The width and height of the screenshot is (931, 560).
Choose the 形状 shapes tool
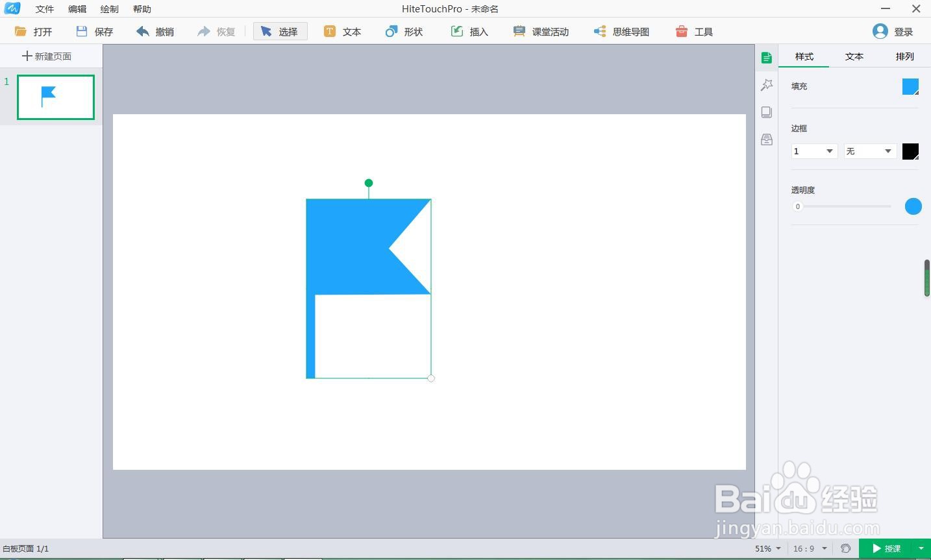click(403, 31)
